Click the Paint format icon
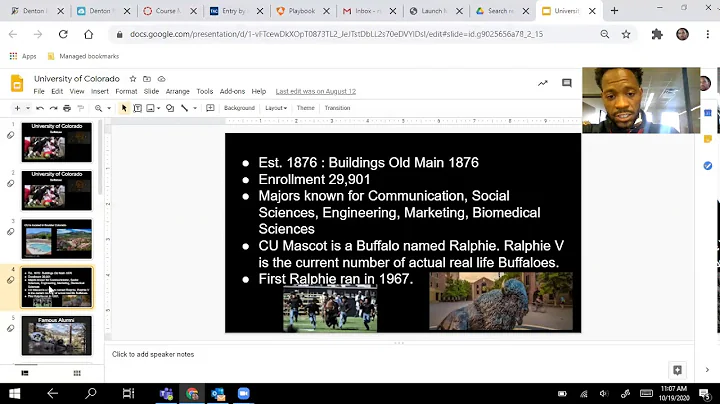This screenshot has height=404, width=720. pos(81,108)
